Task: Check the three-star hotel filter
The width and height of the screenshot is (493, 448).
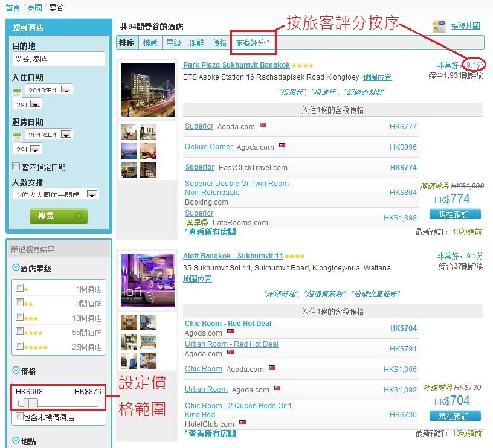Action: point(19,316)
